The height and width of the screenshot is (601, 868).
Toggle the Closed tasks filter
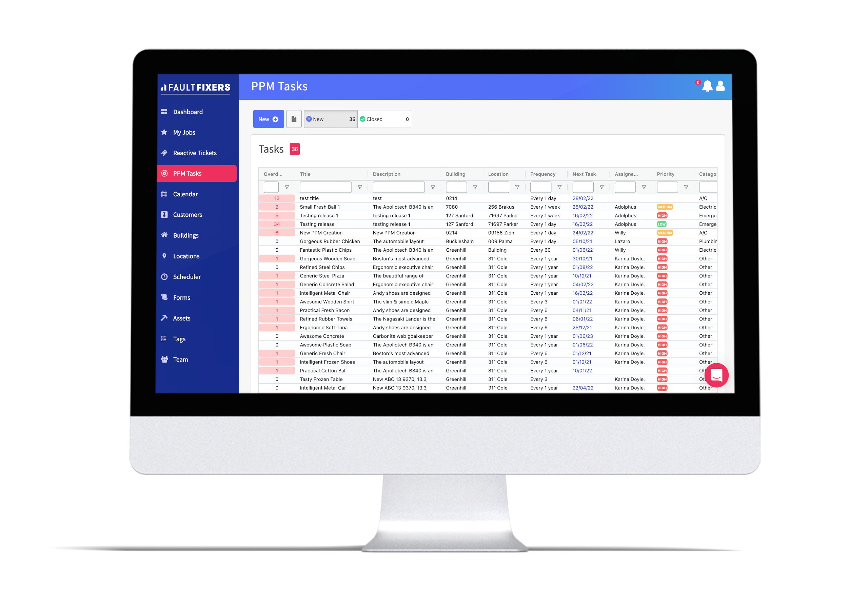(382, 119)
